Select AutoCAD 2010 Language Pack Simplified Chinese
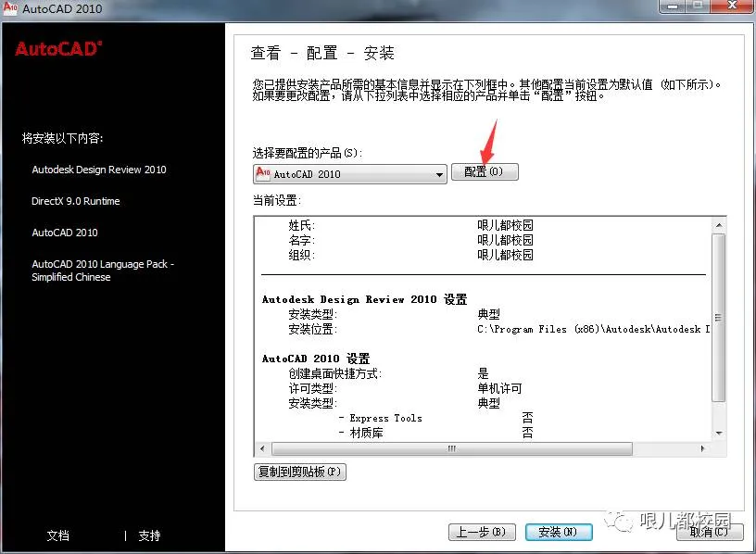Viewport: 756px width, 554px height. pyautogui.click(x=103, y=271)
